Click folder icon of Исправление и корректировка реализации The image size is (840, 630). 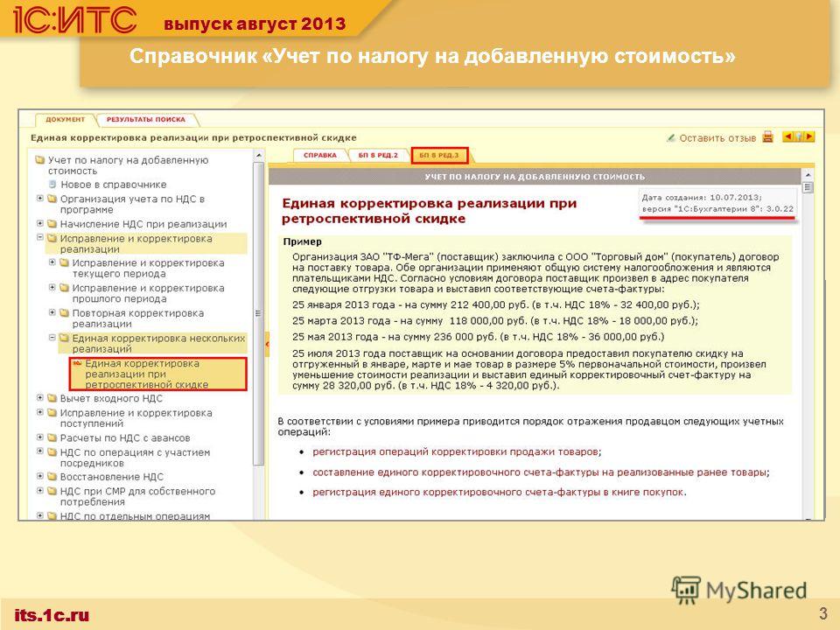coord(52,238)
